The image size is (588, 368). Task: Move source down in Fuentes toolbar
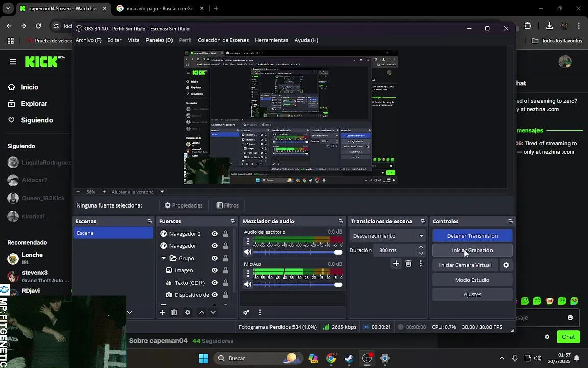213,312
